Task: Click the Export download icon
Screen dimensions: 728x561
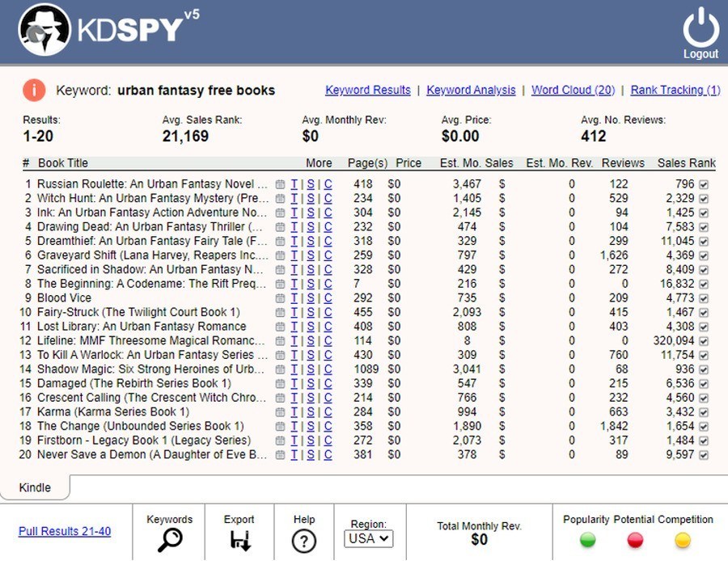Action: pos(239,539)
